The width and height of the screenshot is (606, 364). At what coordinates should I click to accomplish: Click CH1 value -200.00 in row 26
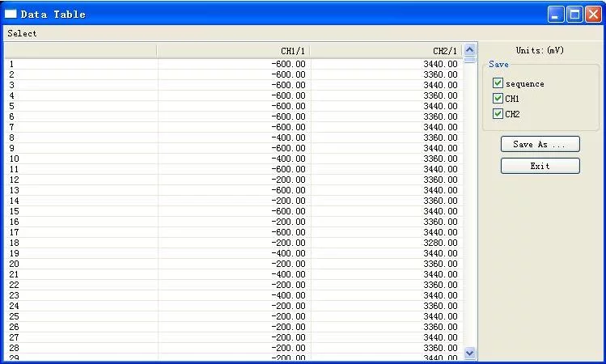[x=288, y=327]
